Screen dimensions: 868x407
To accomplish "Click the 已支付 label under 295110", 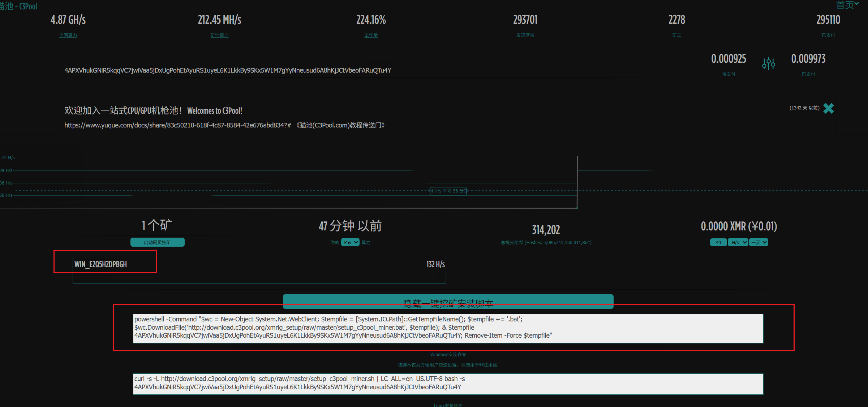I will [x=828, y=35].
